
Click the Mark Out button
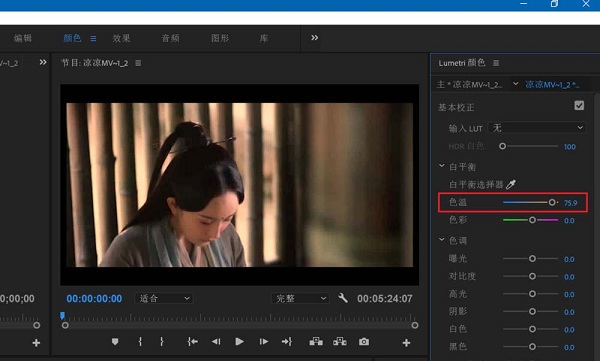162,341
